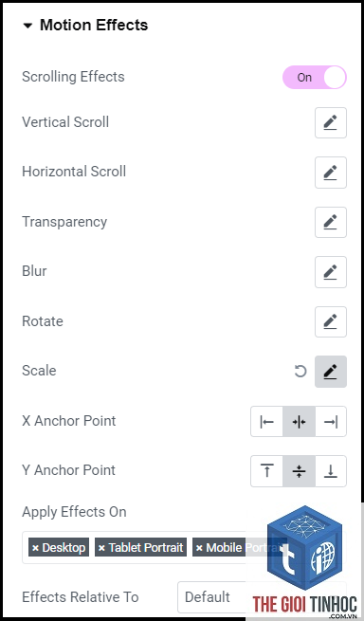Edit the Blur effect settings
This screenshot has height=621, width=364.
[x=330, y=272]
